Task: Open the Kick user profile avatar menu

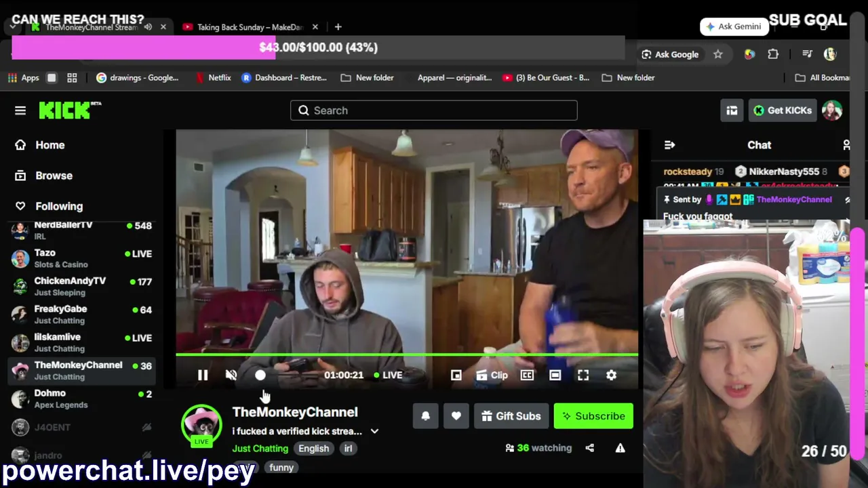Action: [832, 110]
